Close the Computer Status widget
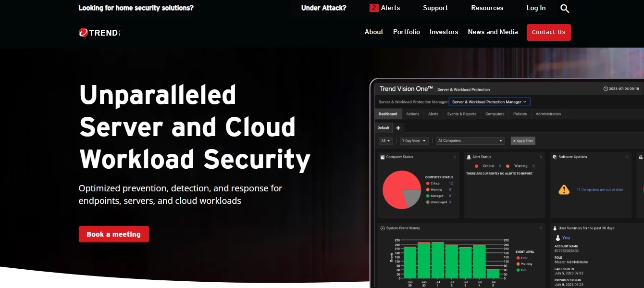644x288 pixels. click(x=455, y=157)
